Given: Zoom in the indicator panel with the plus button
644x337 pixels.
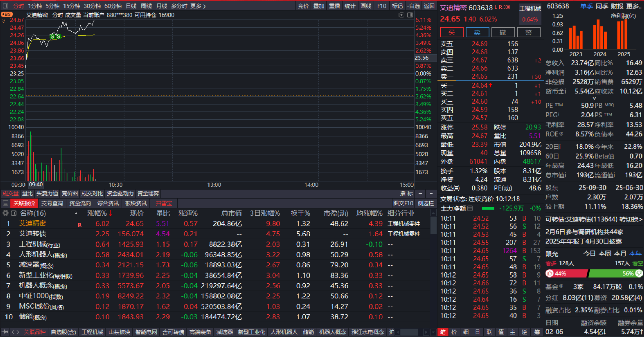Looking at the screenshot, I should [x=420, y=194].
